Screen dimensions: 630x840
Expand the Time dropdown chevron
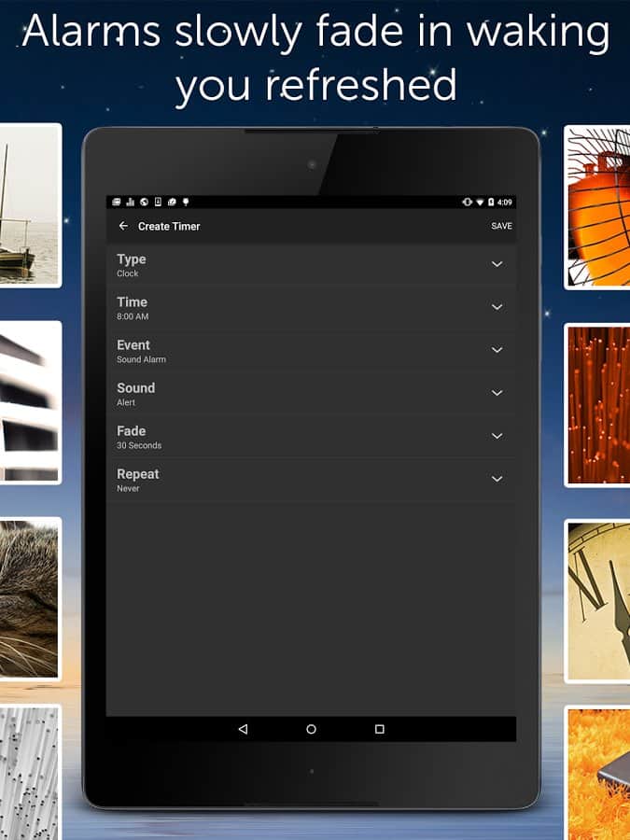(497, 307)
